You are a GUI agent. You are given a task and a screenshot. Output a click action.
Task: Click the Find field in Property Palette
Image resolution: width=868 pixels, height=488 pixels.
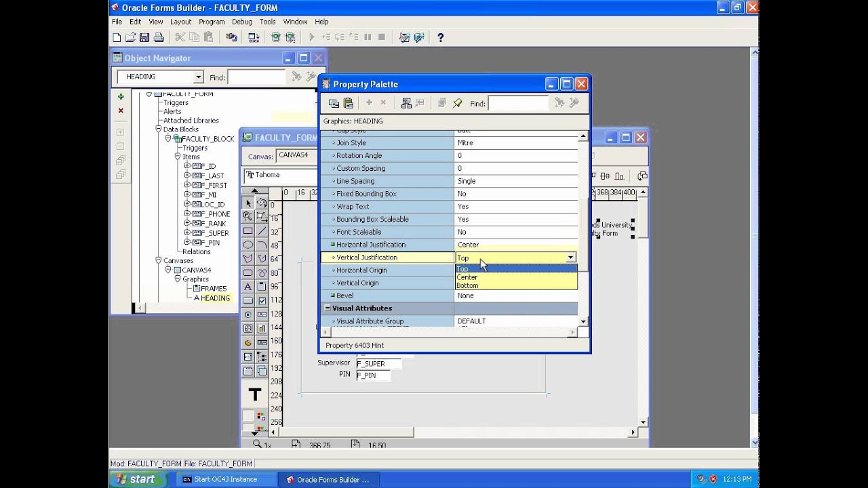click(x=518, y=103)
